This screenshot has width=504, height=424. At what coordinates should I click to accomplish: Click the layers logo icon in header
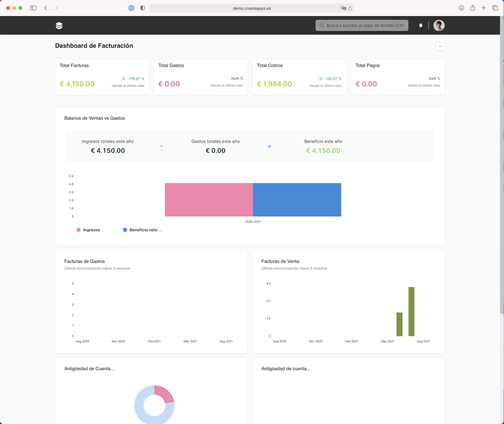[59, 26]
